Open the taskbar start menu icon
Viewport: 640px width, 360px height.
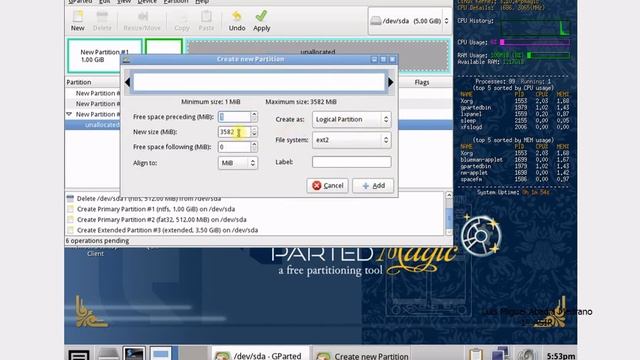pos(79,354)
